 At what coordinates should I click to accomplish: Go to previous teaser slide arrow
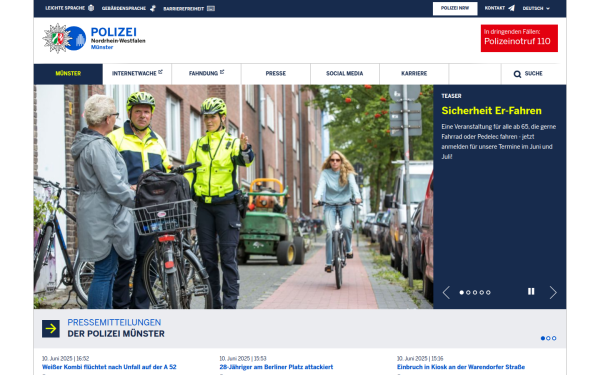446,292
